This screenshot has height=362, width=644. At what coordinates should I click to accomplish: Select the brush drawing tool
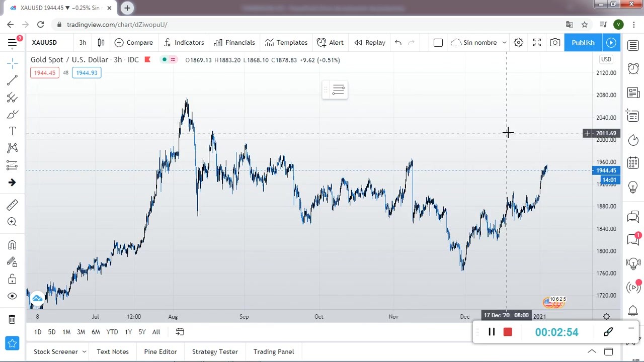click(x=12, y=115)
